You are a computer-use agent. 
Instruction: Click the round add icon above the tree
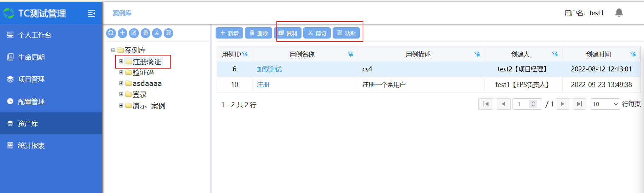click(x=122, y=33)
